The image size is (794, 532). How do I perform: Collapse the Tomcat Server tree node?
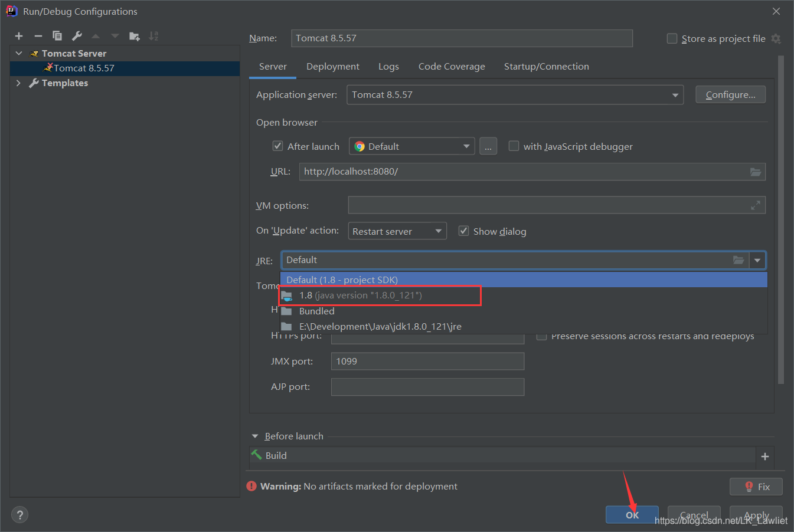pyautogui.click(x=19, y=53)
